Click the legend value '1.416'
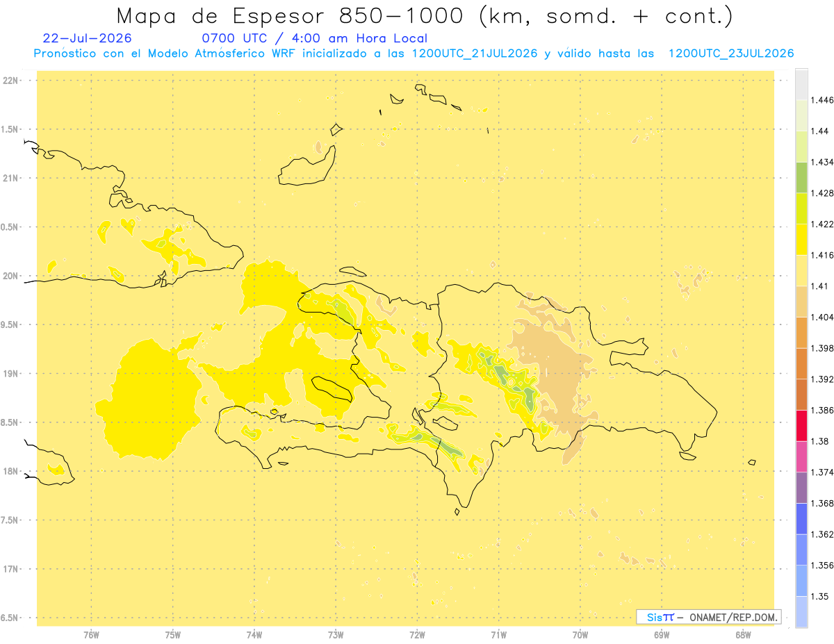Screen dimensions: 834x644 click(822, 255)
